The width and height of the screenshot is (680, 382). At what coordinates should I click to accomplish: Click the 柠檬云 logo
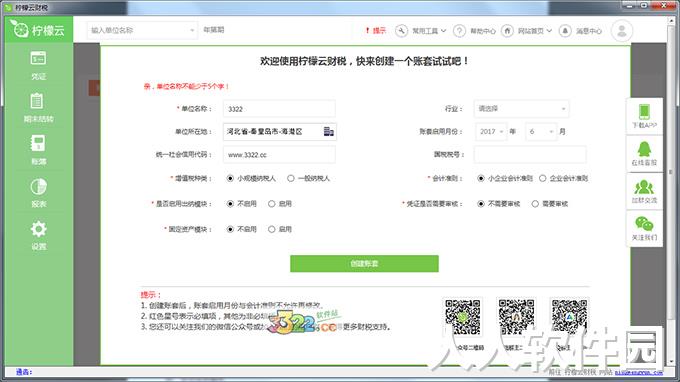click(37, 29)
